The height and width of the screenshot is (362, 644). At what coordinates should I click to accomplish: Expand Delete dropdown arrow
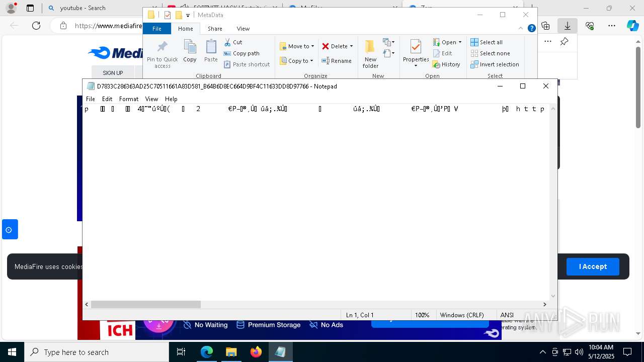coord(351,46)
